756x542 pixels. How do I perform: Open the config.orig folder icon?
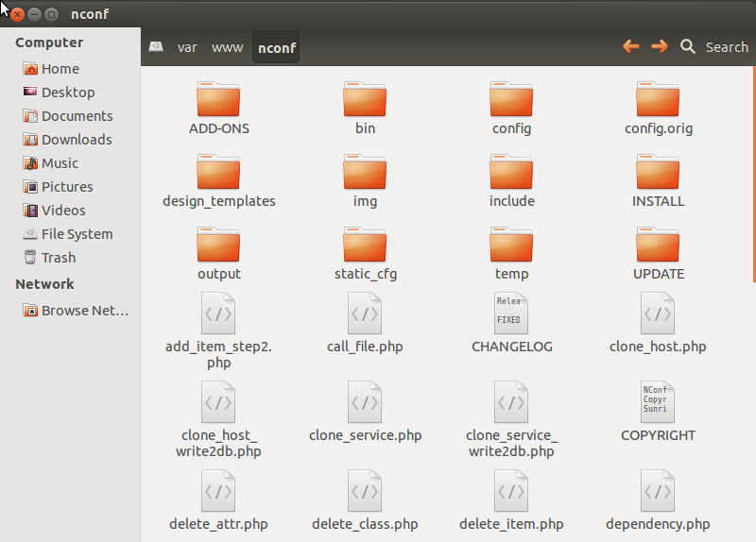click(658, 99)
